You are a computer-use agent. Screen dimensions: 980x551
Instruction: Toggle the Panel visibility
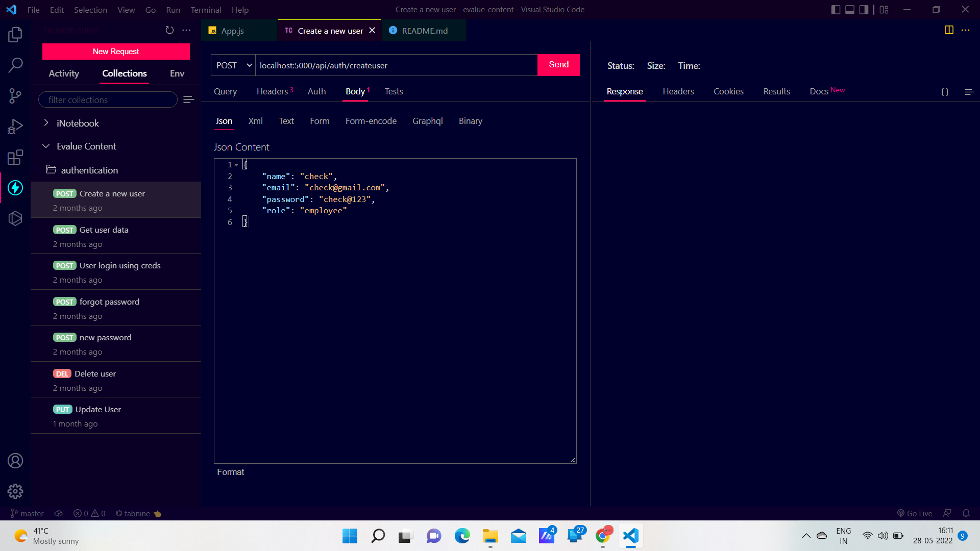849,9
